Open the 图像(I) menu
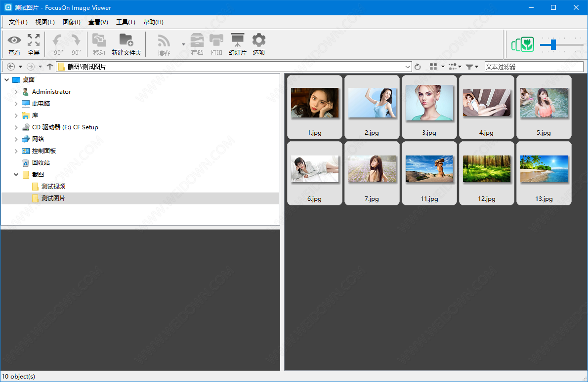Image resolution: width=588 pixels, height=382 pixels. point(72,22)
